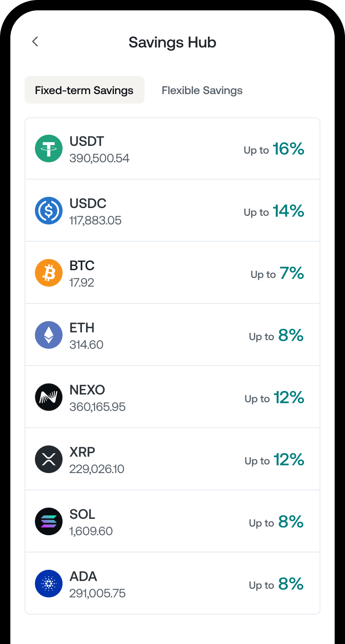Click the Savings Hub title
The image size is (345, 644).
tap(172, 42)
